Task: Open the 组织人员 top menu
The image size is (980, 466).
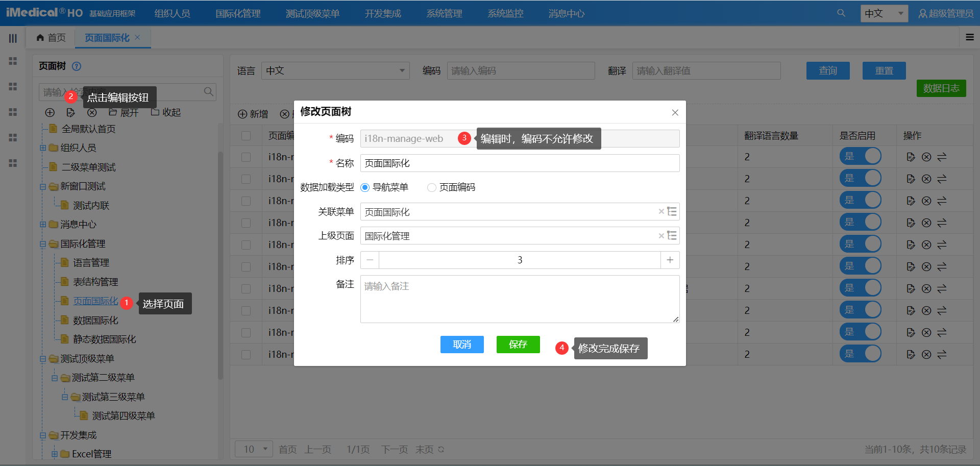Action: 173,14
